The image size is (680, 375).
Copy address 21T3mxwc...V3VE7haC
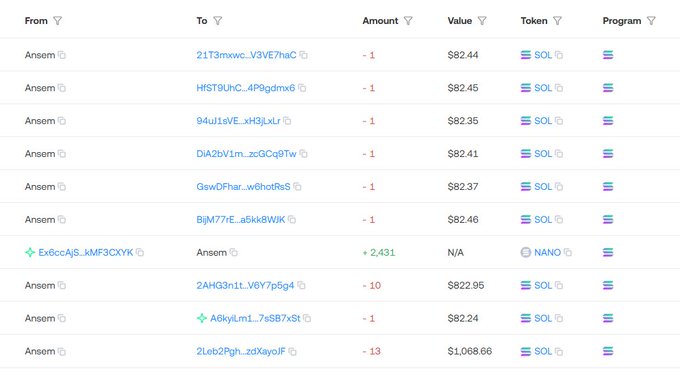304,55
